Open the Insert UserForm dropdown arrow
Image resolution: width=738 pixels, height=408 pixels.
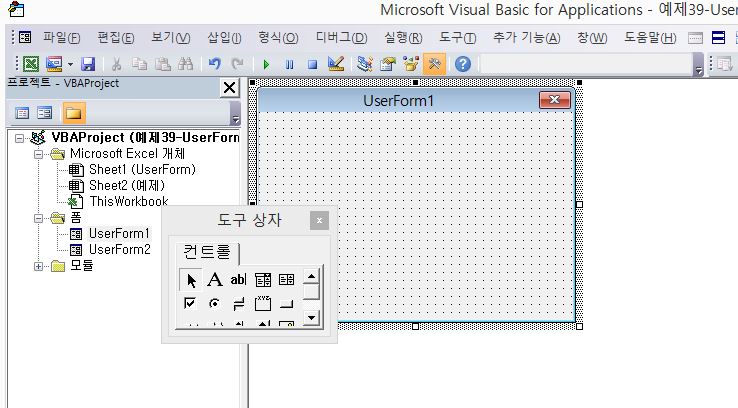tap(70, 64)
